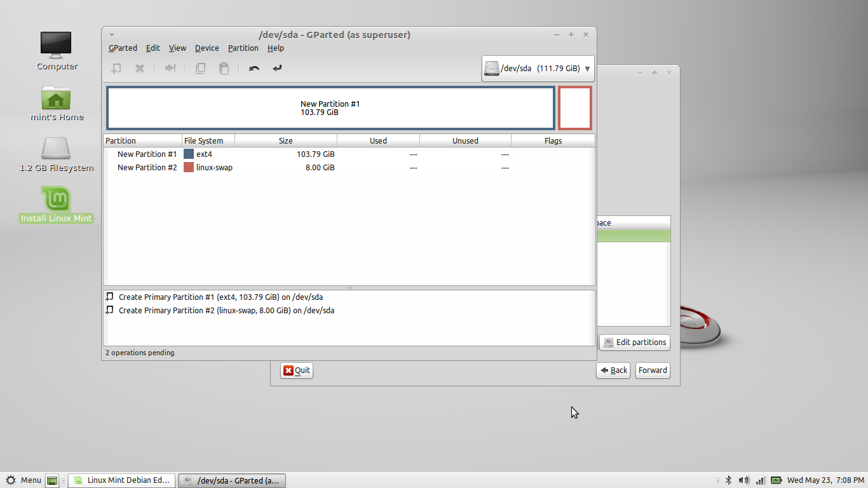This screenshot has width=868, height=488.
Task: Select the red swap partition block in disk map
Action: click(575, 108)
